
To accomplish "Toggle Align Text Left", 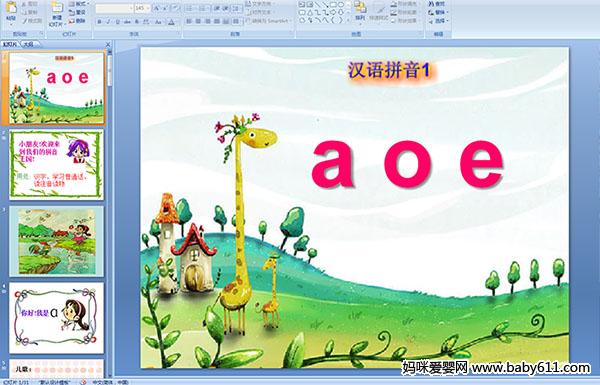I will pyautogui.click(x=189, y=21).
